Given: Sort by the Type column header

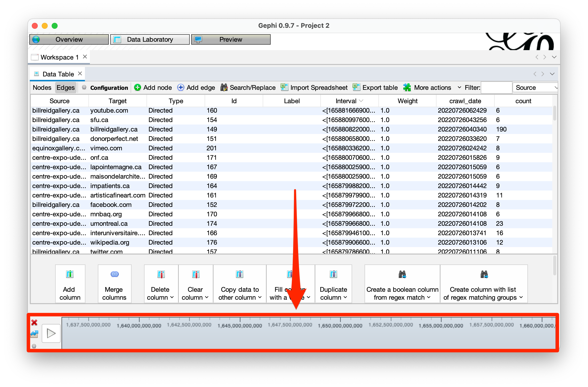Looking at the screenshot, I should 176,101.
